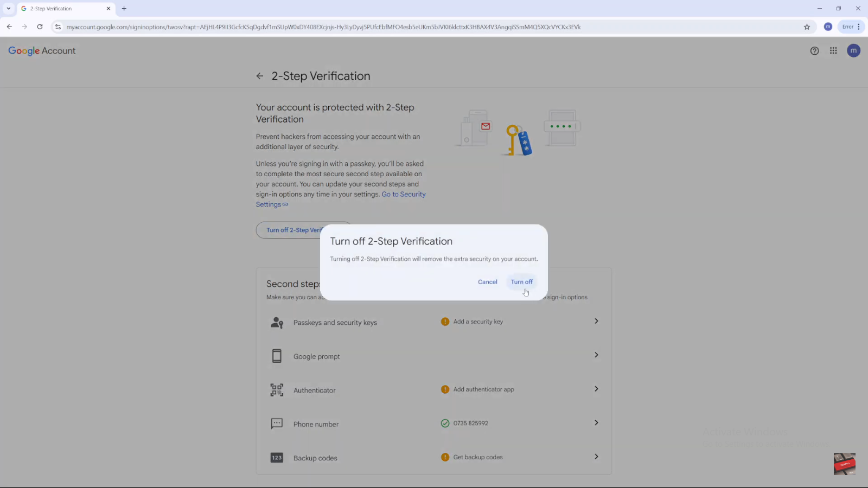Open Passkeys and security keys row
This screenshot has width=868, height=488.
click(x=434, y=322)
